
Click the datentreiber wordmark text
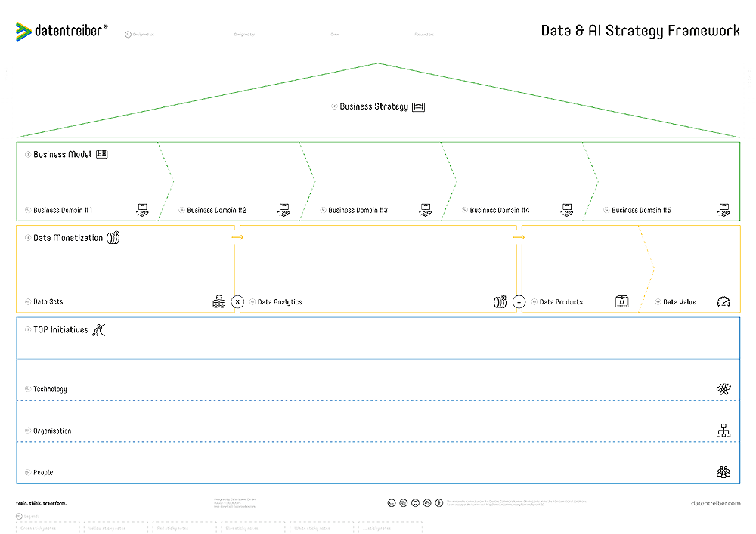click(x=69, y=31)
